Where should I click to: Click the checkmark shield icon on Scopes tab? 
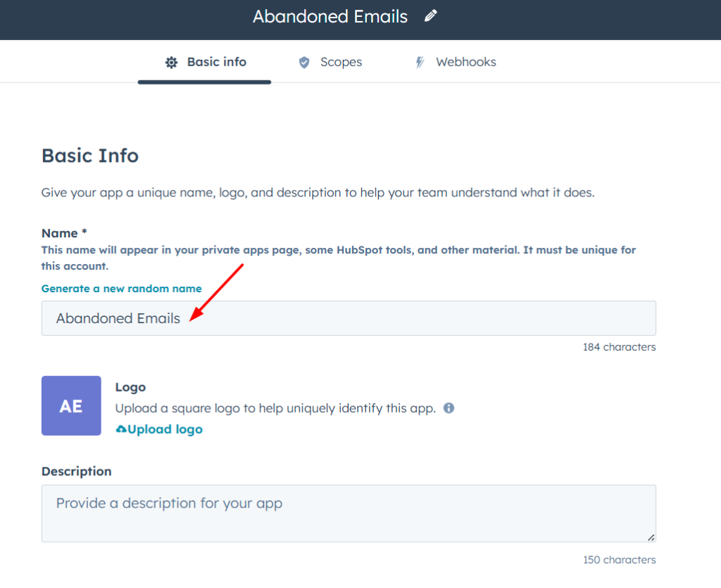click(303, 62)
